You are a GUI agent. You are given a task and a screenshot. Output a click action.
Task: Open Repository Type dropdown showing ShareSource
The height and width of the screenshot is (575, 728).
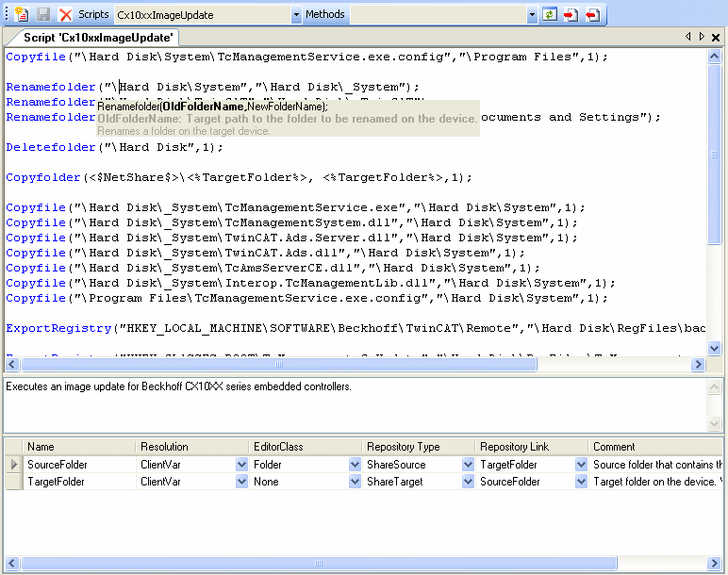point(469,464)
